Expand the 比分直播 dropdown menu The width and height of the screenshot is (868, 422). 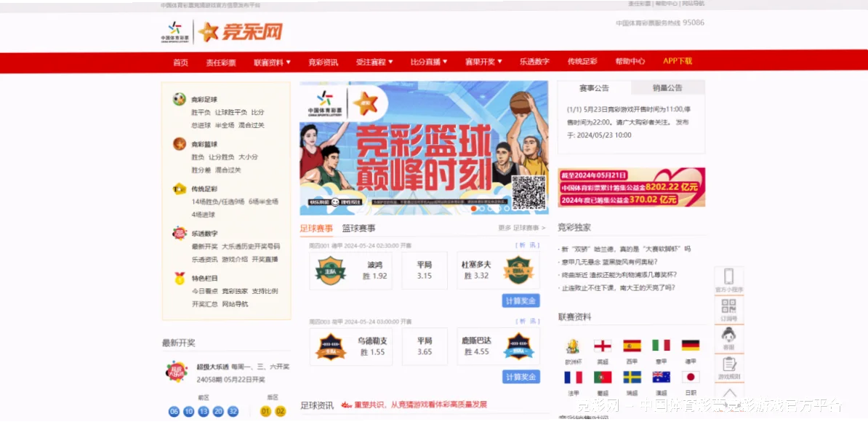click(x=429, y=62)
